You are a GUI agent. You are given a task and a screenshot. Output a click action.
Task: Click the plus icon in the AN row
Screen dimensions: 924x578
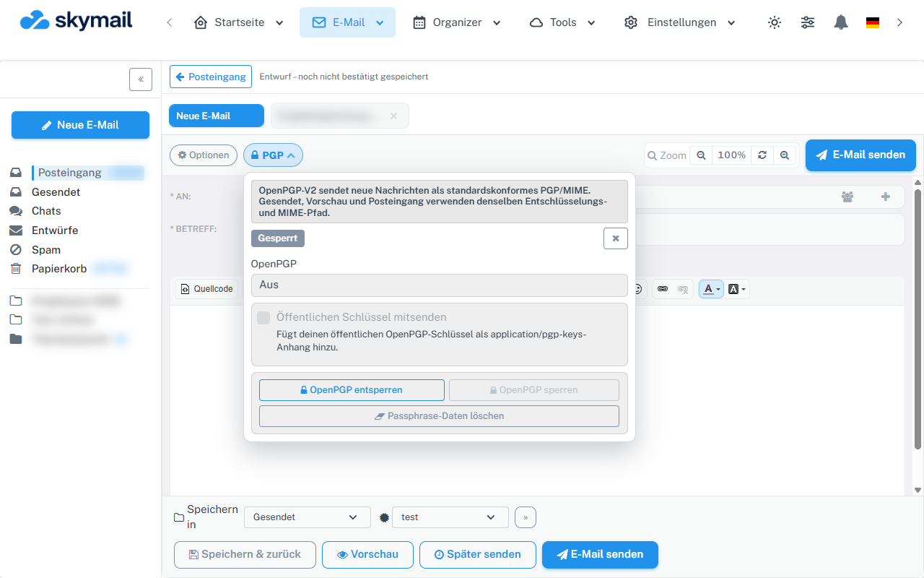pyautogui.click(x=886, y=197)
